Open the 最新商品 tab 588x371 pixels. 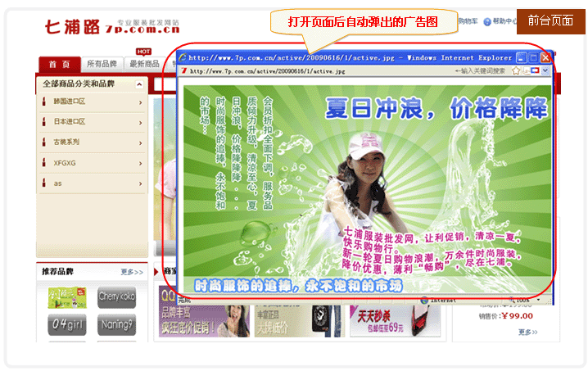click(144, 64)
